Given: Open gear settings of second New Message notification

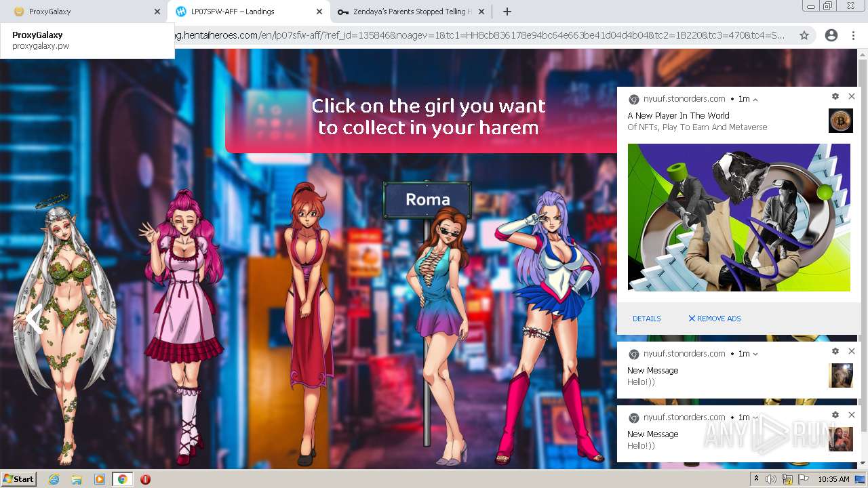Looking at the screenshot, I should pos(835,415).
